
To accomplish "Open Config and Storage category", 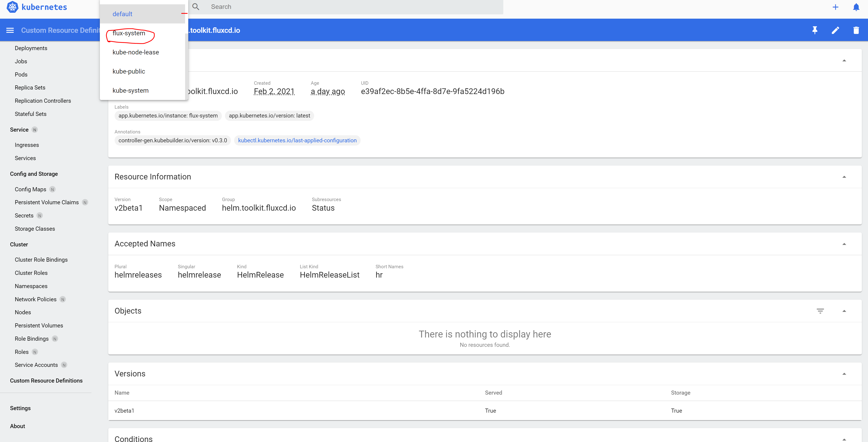I will coord(34,174).
